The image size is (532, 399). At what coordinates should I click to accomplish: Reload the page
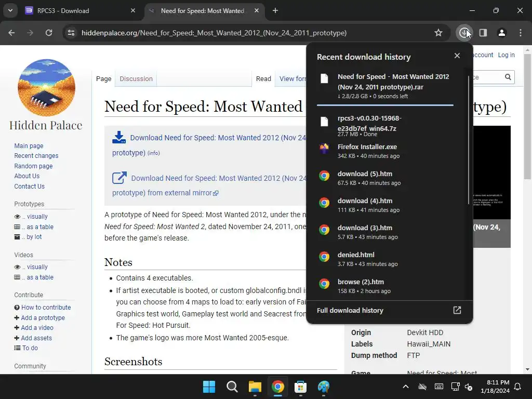pos(49,33)
